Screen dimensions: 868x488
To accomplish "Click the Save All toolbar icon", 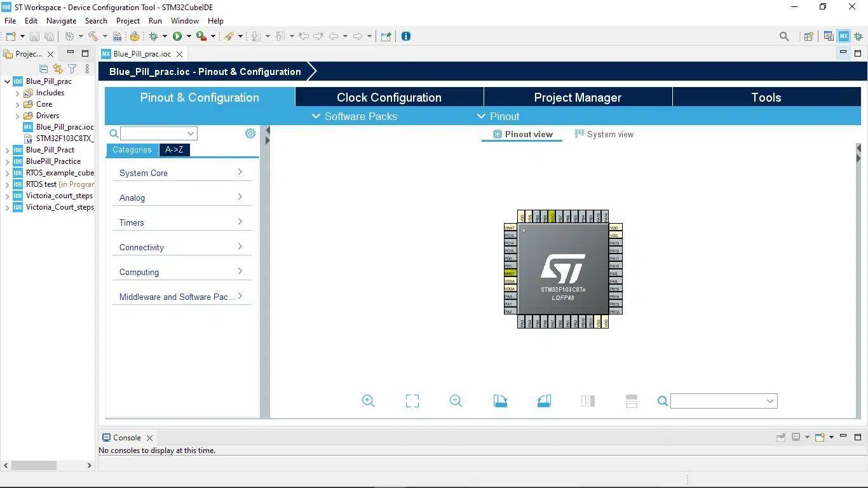I will (x=49, y=37).
